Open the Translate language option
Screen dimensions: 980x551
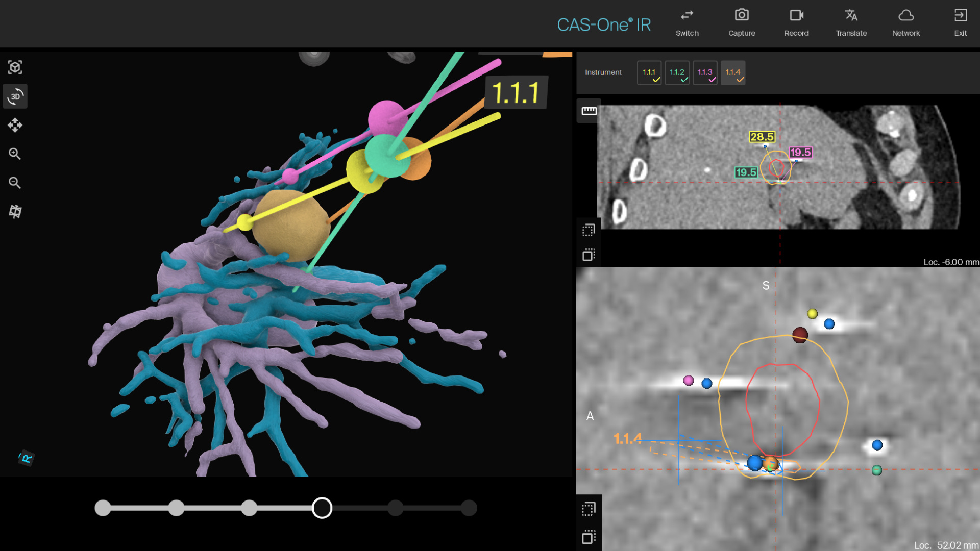pos(851,22)
